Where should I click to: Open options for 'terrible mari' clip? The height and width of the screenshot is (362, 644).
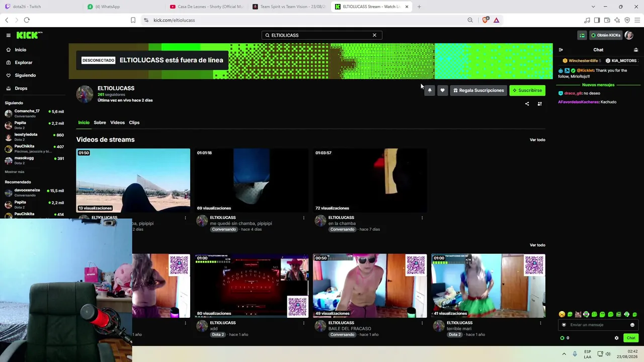pyautogui.click(x=540, y=323)
